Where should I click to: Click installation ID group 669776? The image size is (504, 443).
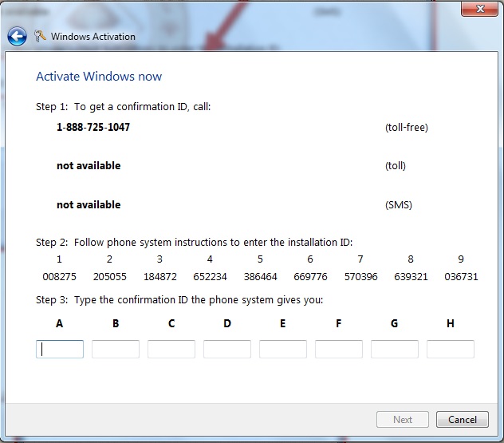(x=310, y=277)
